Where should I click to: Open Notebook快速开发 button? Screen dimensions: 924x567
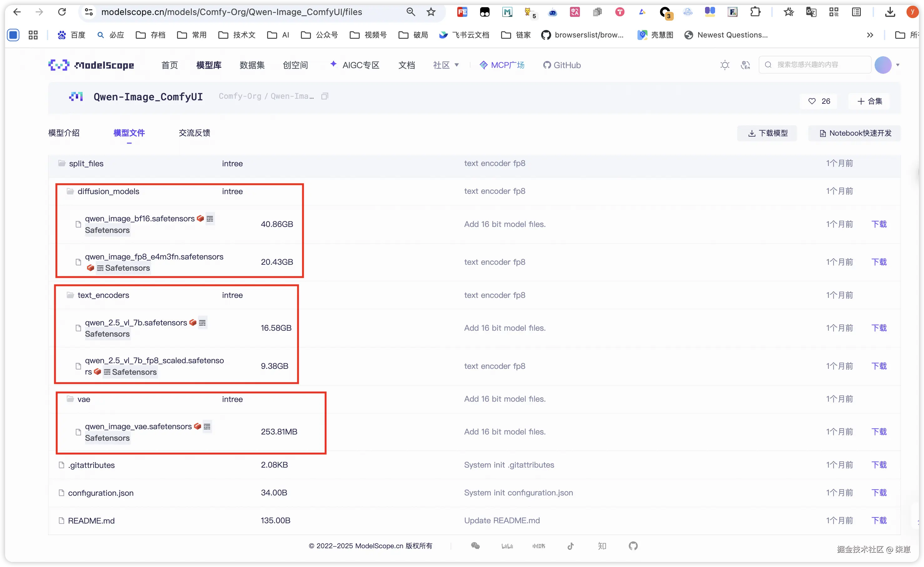855,133
